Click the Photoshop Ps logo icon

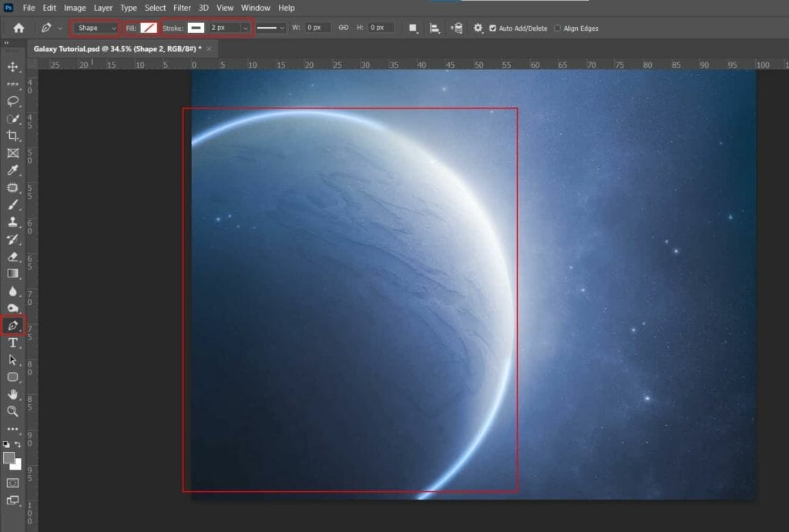coord(8,8)
